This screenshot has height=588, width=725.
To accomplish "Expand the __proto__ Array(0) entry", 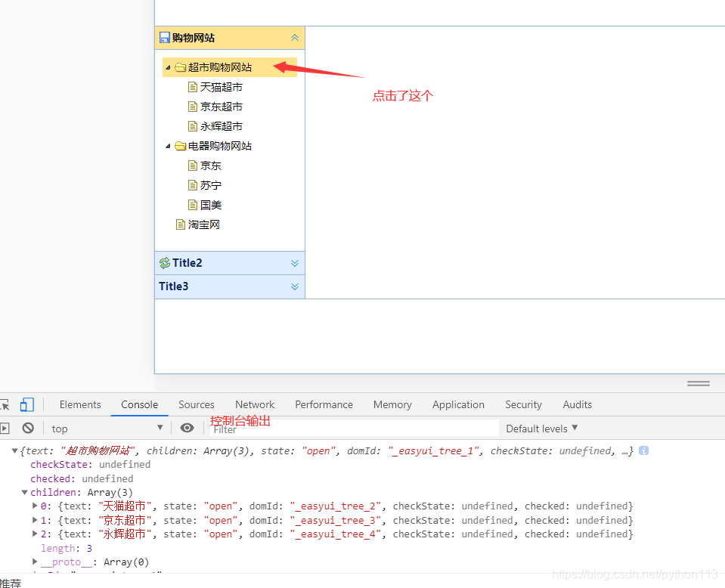I will pos(35,562).
